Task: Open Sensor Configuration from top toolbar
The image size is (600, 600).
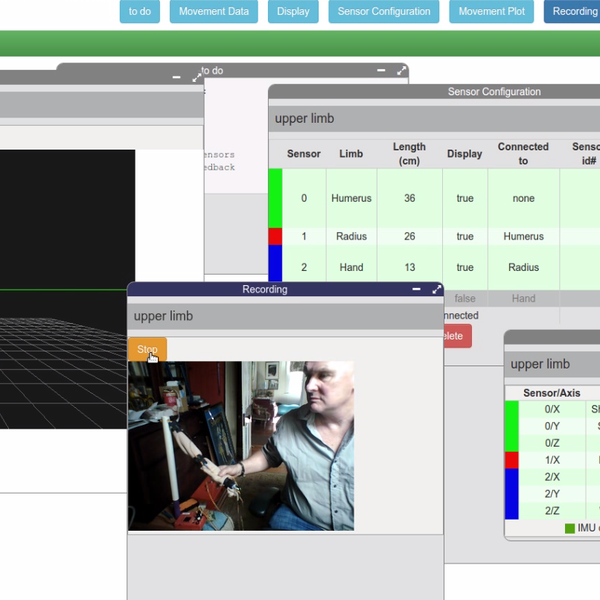Action: (384, 11)
